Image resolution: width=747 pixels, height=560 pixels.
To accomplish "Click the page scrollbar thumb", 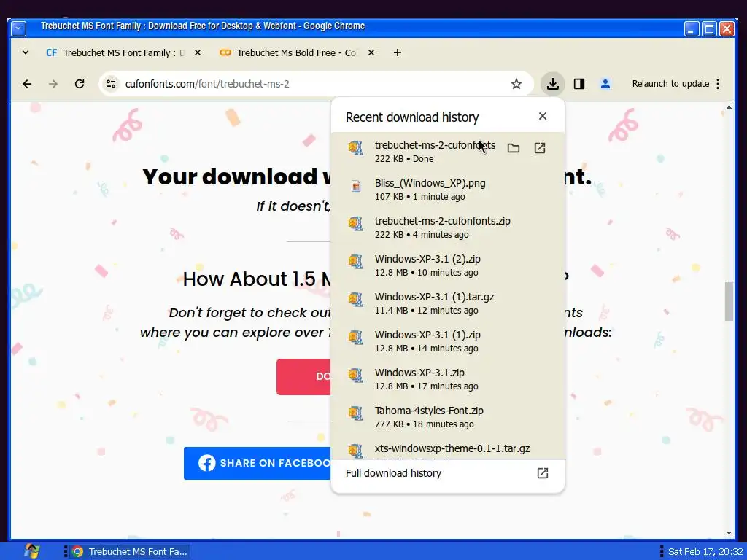I will pos(729,301).
